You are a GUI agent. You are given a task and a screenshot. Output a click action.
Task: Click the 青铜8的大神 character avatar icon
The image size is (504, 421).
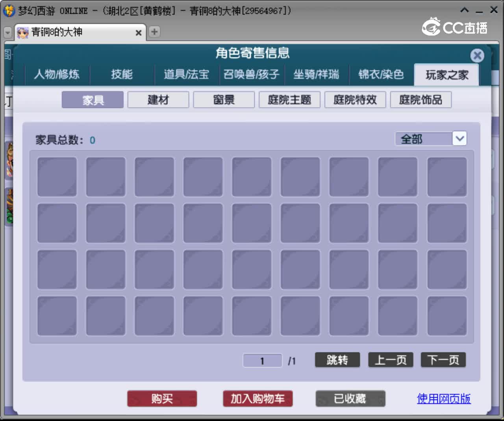[x=23, y=33]
